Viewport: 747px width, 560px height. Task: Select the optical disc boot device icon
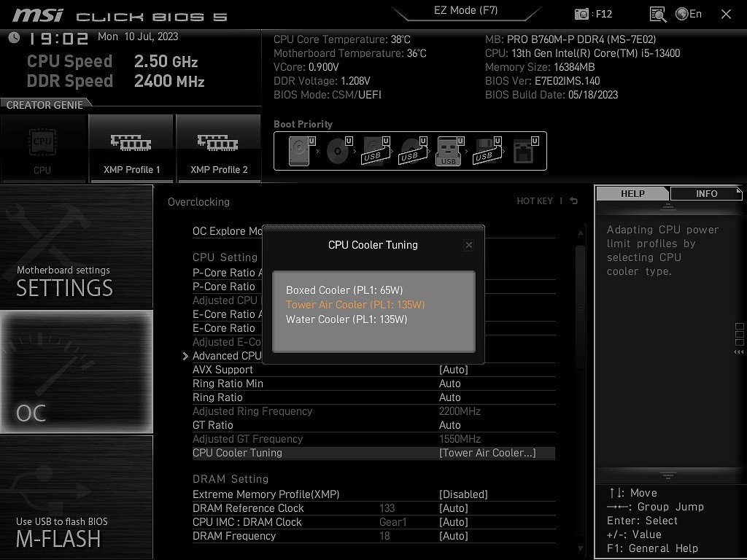(338, 151)
